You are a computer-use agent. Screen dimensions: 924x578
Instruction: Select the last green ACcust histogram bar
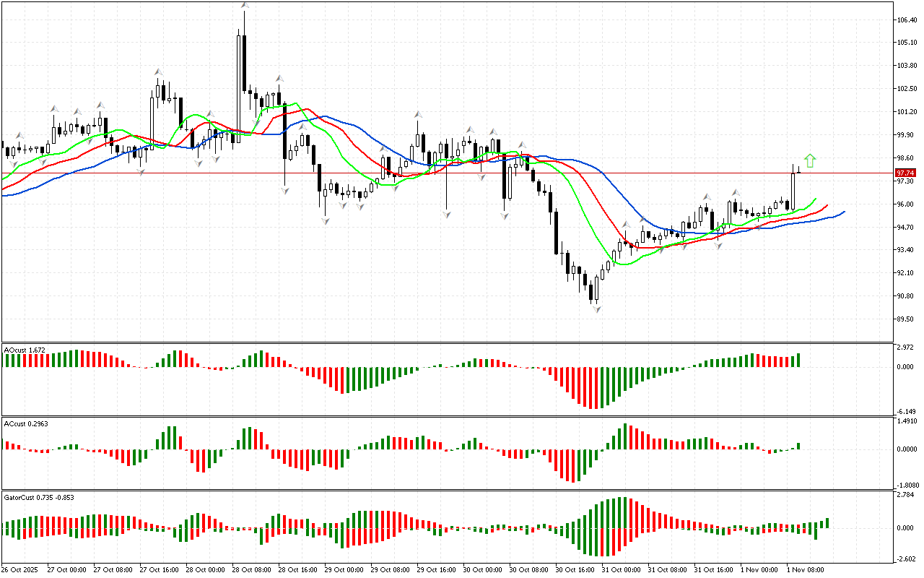[798, 446]
